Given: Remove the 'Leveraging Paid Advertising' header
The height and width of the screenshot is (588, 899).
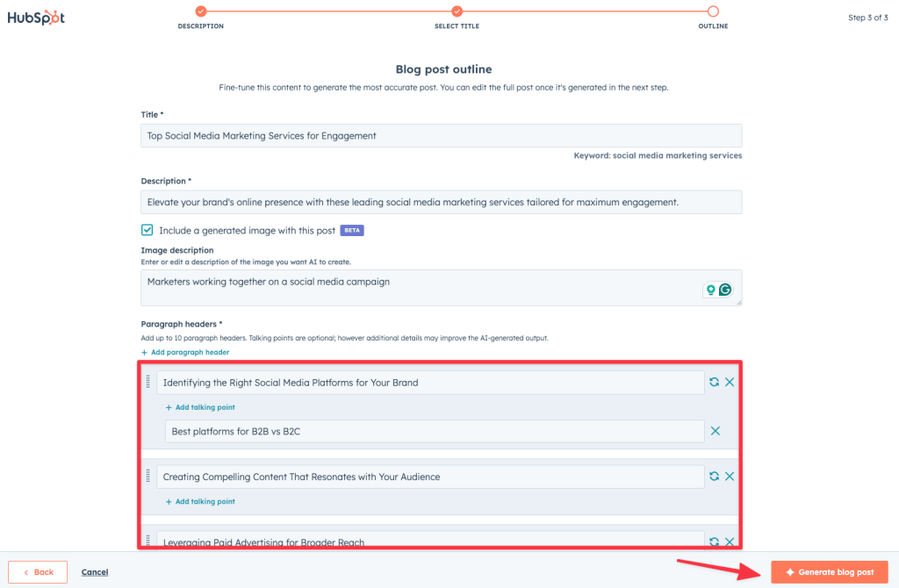Looking at the screenshot, I should click(730, 541).
